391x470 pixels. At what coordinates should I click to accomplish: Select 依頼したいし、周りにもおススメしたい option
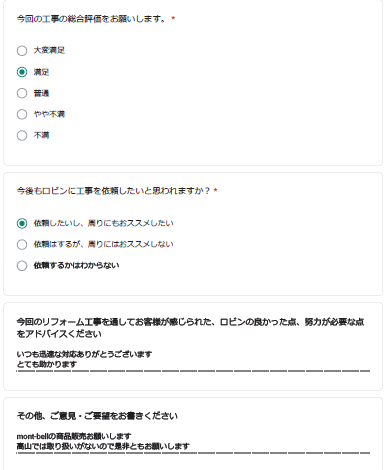(22, 223)
